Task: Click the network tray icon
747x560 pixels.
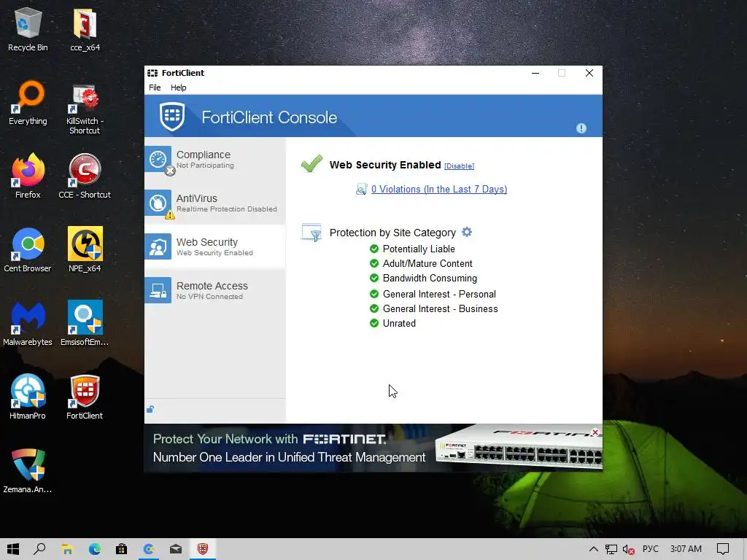Action: pos(611,550)
